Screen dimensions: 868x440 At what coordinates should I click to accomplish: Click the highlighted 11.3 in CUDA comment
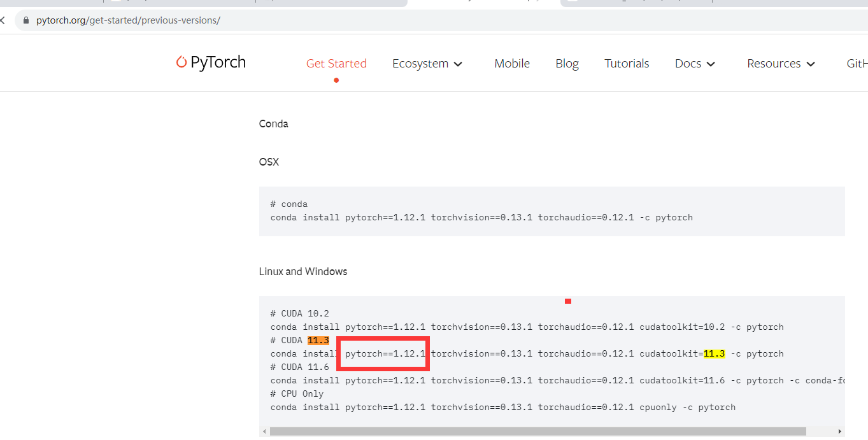coord(318,341)
